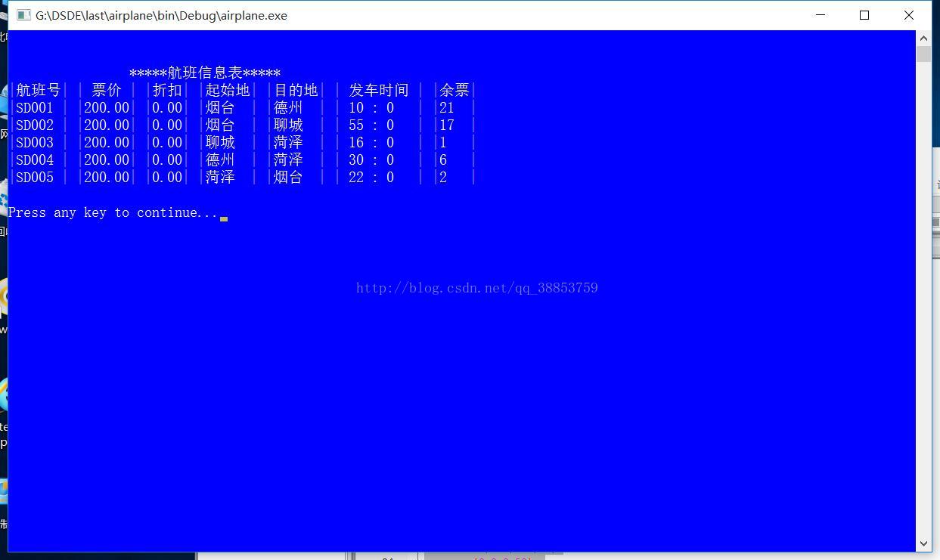This screenshot has width=940, height=560.
Task: Click departure time 30 : 0
Action: pyautogui.click(x=371, y=159)
